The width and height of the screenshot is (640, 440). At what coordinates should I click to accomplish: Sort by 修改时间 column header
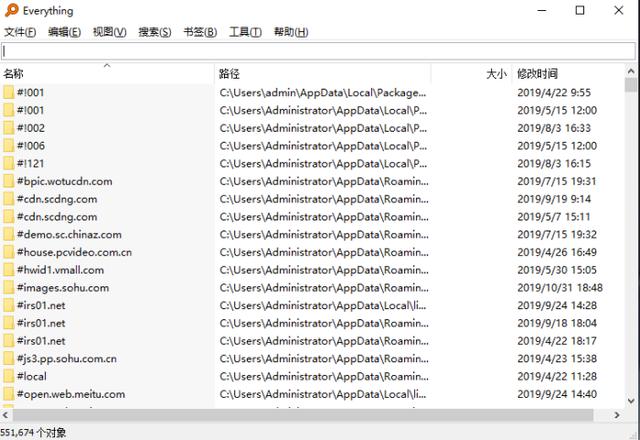[567, 73]
